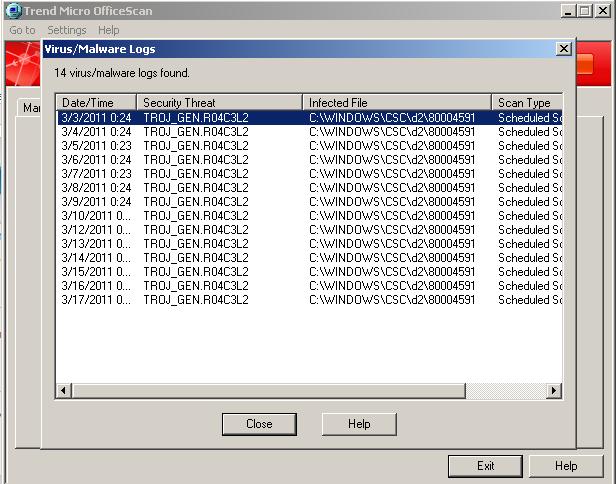Viewport: 616px width, 484px height.
Task: Select the log entry dated 3/13/2011
Action: [x=310, y=244]
